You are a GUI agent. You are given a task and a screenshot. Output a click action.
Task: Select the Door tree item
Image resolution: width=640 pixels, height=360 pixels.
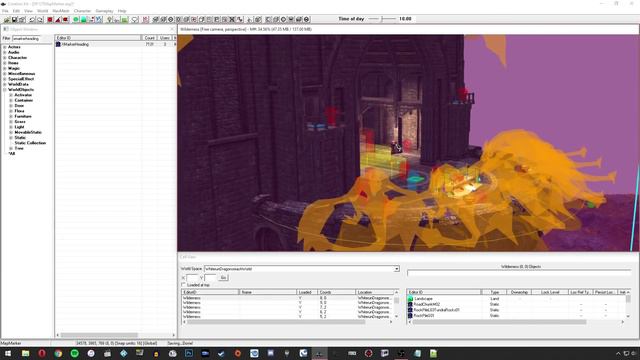click(x=19, y=105)
